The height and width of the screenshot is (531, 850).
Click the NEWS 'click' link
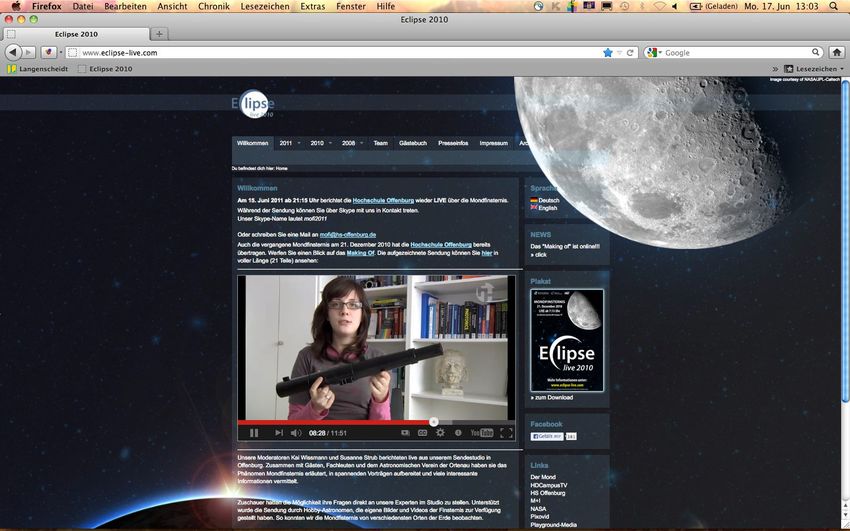point(539,255)
